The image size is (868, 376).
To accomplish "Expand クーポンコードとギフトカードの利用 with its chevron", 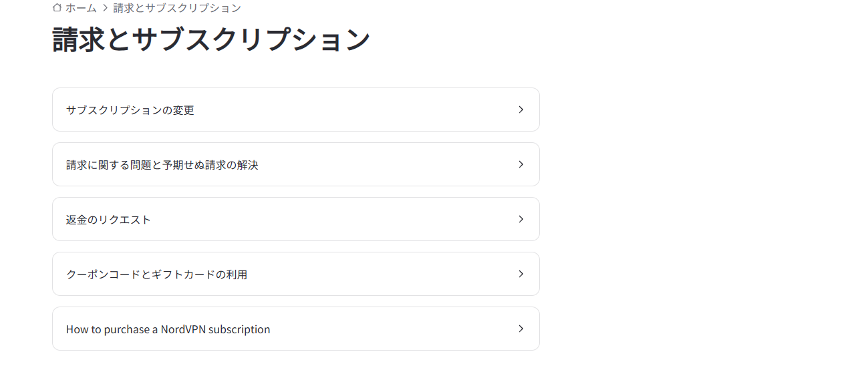I will coord(521,274).
